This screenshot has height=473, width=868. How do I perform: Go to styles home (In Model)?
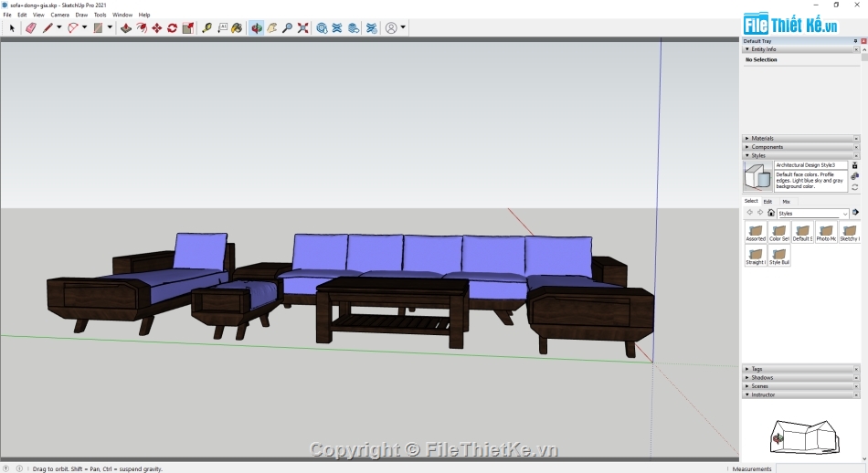[771, 213]
